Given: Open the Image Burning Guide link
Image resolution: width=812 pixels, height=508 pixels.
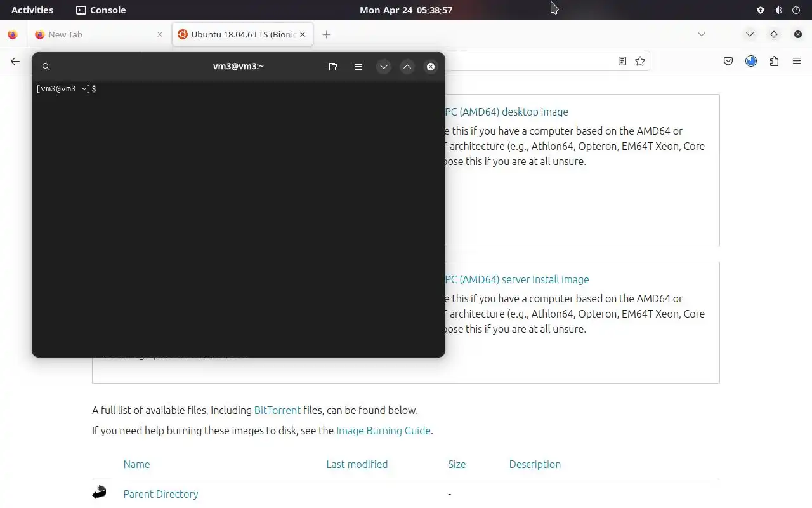Looking at the screenshot, I should (x=383, y=431).
